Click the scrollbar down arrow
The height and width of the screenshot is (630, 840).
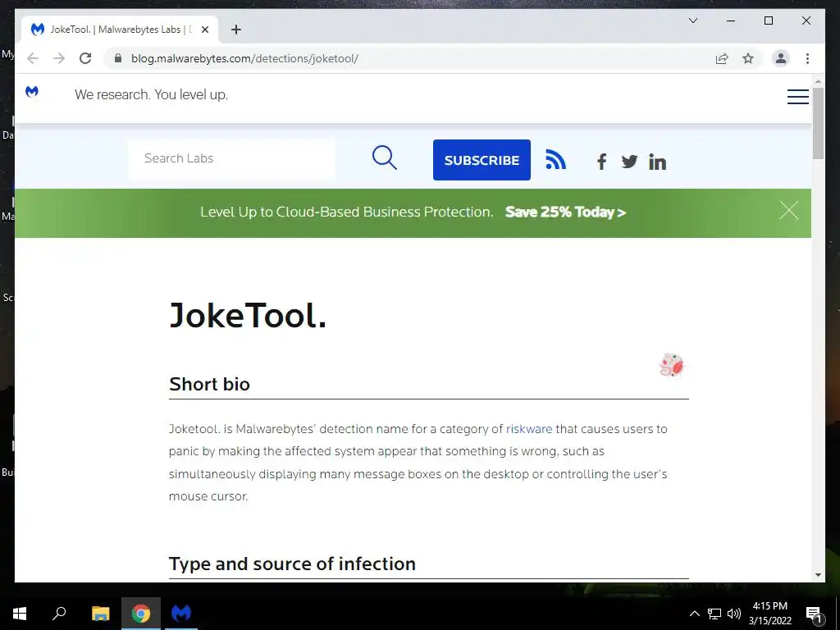(818, 575)
